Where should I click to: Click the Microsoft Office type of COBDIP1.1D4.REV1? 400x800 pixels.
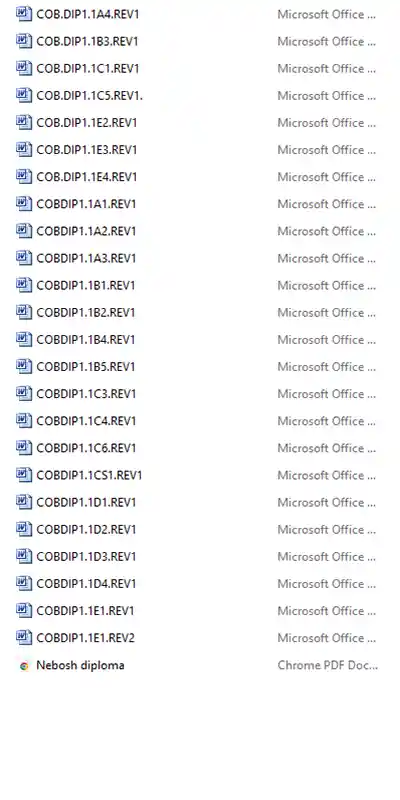(327, 583)
